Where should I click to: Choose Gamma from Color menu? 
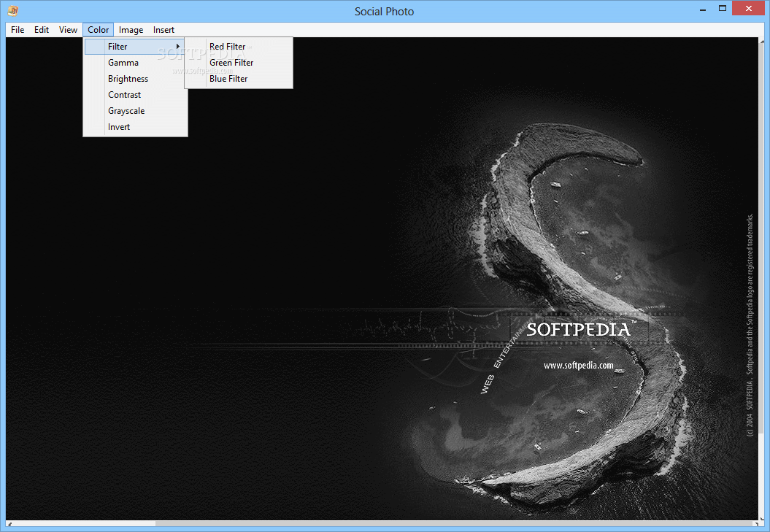pos(135,63)
